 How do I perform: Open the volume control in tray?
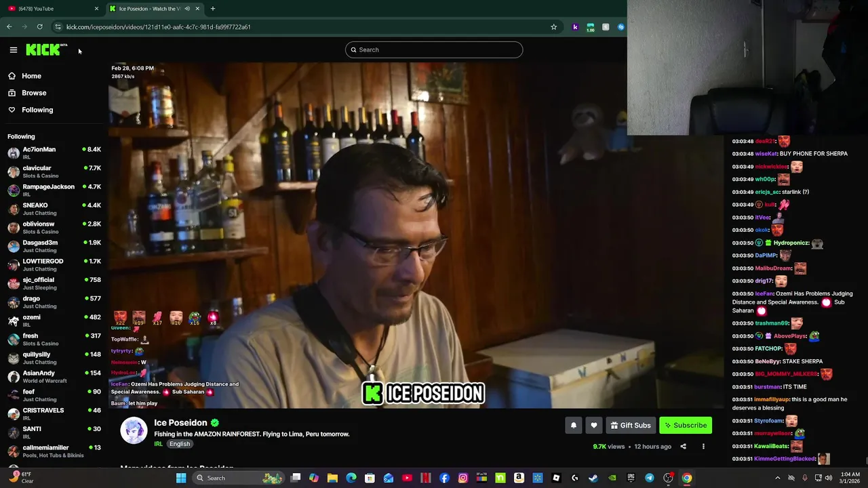829,478
